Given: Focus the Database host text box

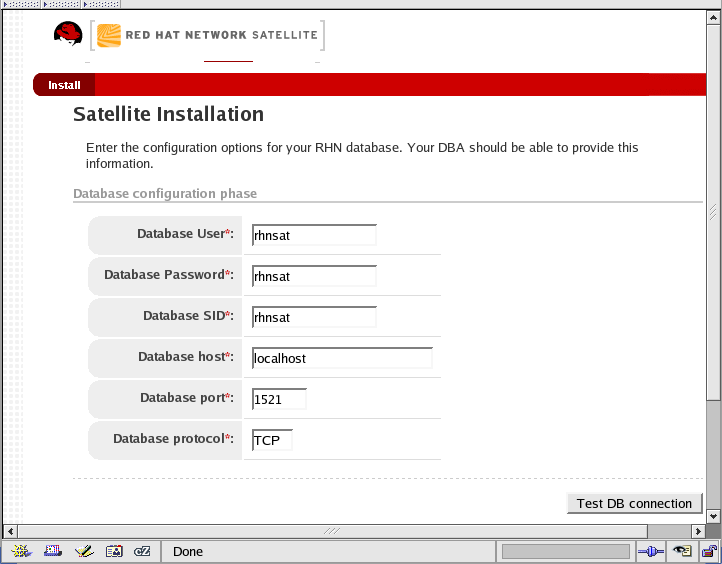Looking at the screenshot, I should point(342,358).
